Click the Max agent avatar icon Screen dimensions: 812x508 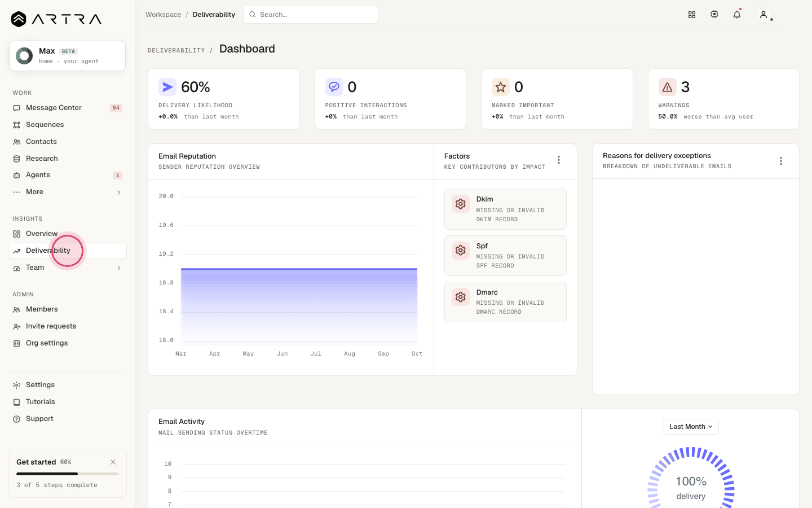[24, 56]
